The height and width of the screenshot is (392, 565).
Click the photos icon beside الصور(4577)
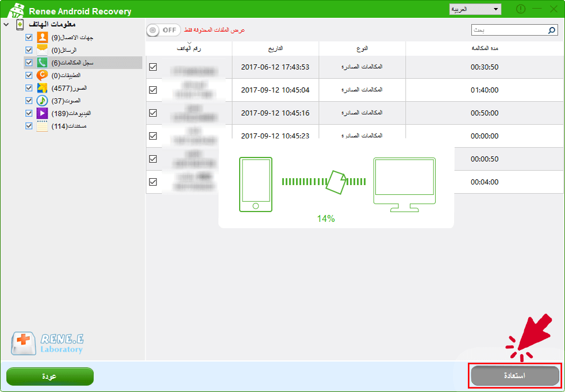[42, 88]
